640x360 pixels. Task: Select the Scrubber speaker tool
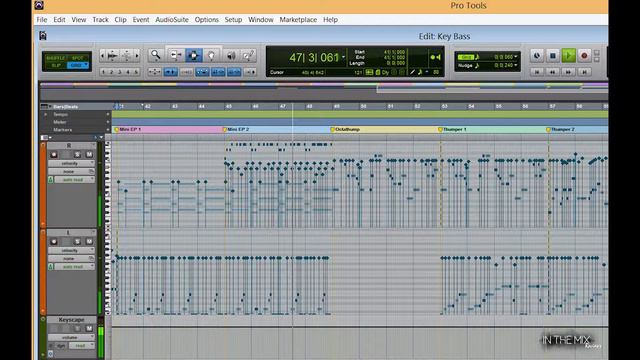click(231, 55)
